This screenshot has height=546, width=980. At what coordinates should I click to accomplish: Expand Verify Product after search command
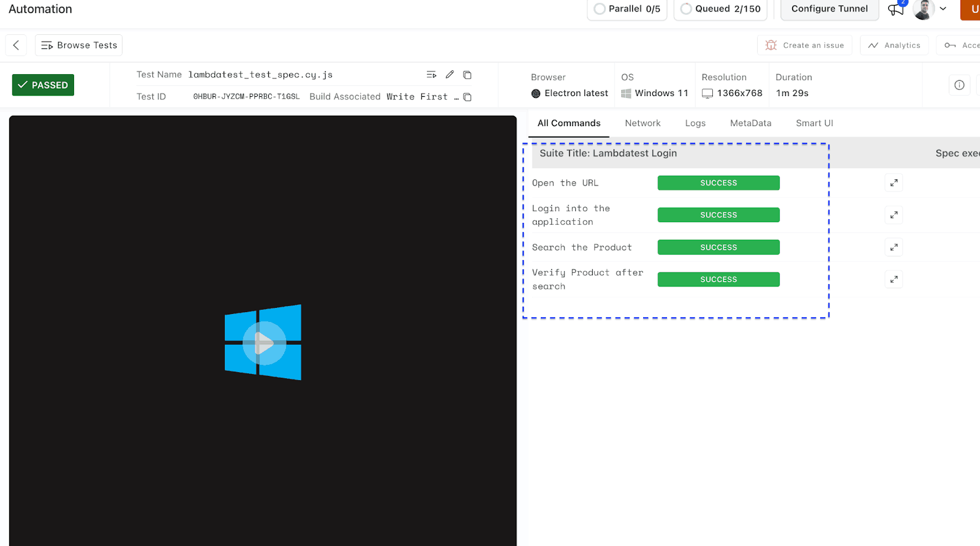[894, 279]
